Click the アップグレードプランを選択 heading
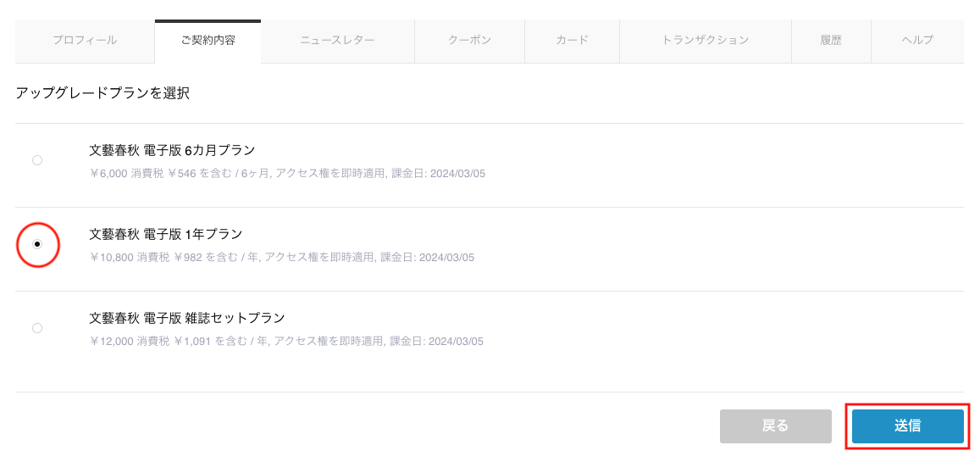Screen dimensions: 980x462 click(102, 94)
